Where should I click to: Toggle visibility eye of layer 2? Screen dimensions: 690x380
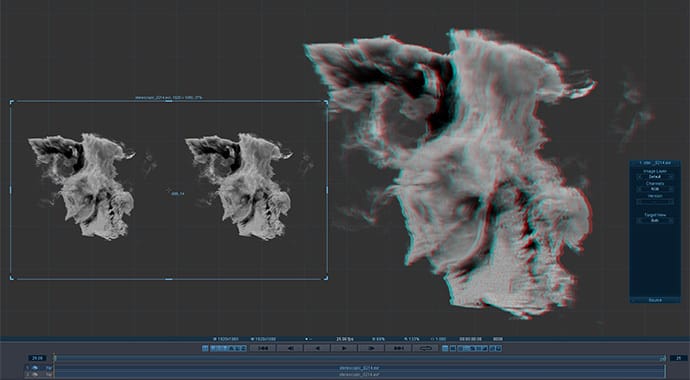click(x=35, y=374)
